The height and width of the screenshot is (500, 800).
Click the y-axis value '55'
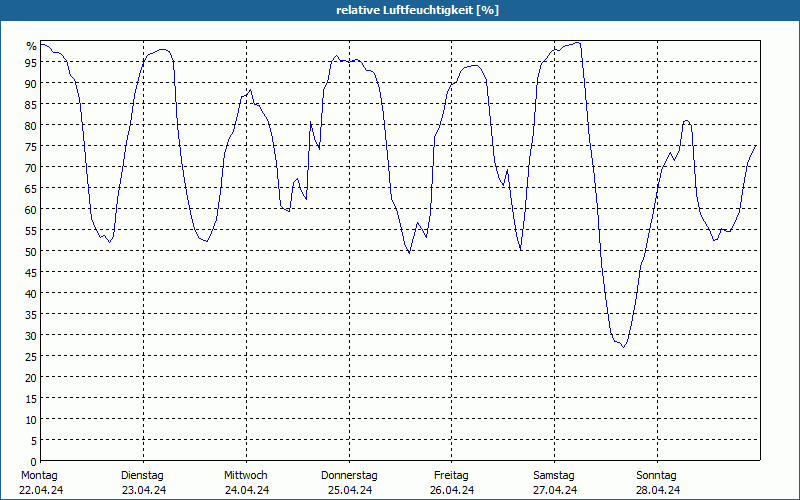31,231
